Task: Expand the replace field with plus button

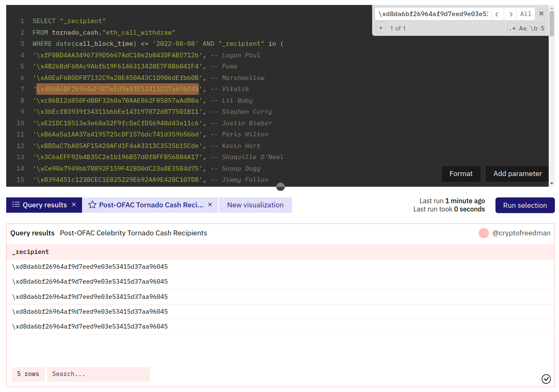Action: [380, 28]
